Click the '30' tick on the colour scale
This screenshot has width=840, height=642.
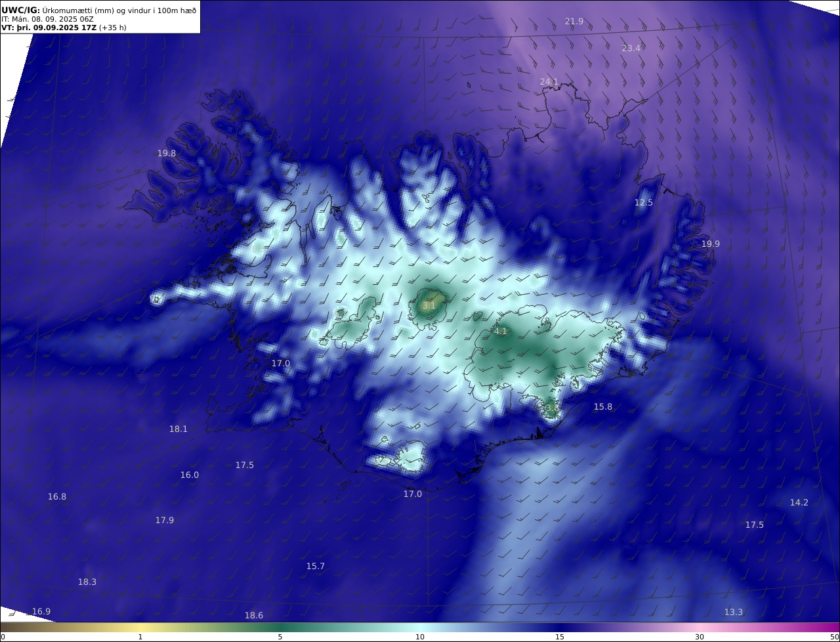(x=700, y=637)
